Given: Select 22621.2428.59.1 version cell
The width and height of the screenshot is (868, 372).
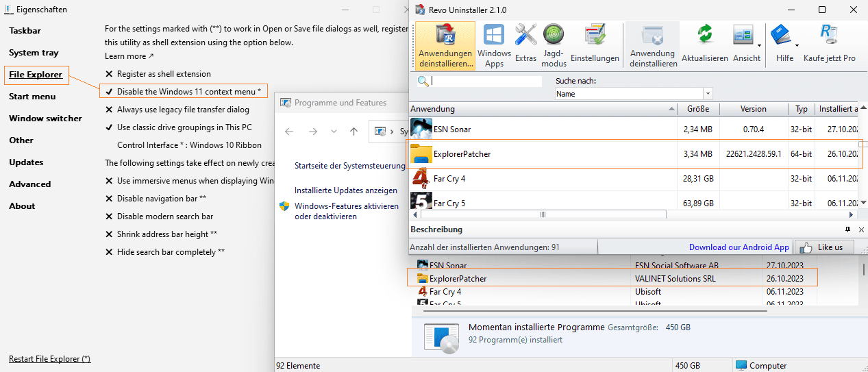Looking at the screenshot, I should (x=754, y=154).
